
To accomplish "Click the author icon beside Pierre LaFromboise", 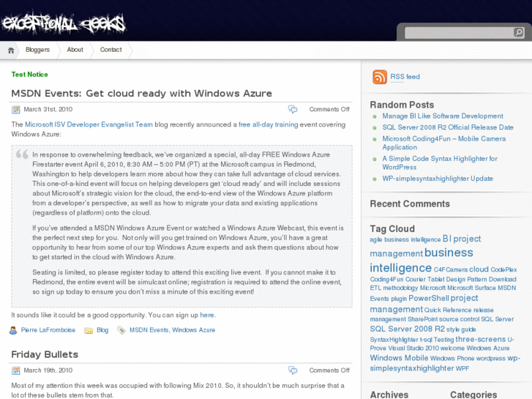I will coord(13,330).
